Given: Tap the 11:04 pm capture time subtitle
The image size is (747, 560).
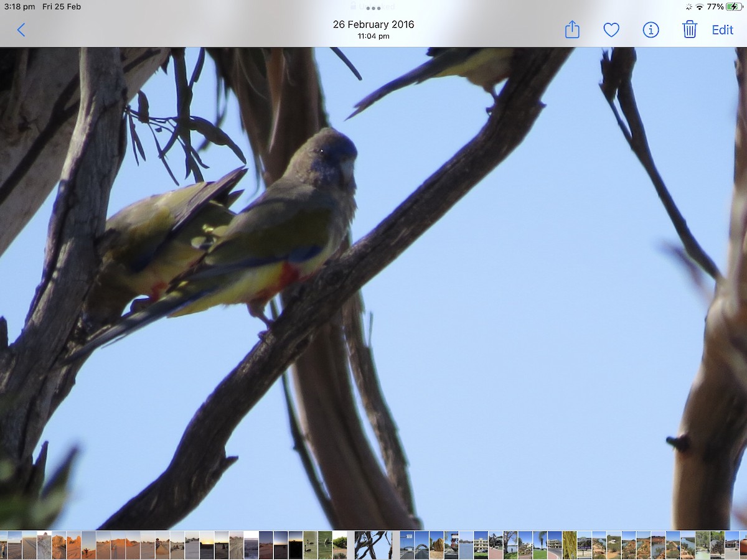Looking at the screenshot, I should 374,37.
